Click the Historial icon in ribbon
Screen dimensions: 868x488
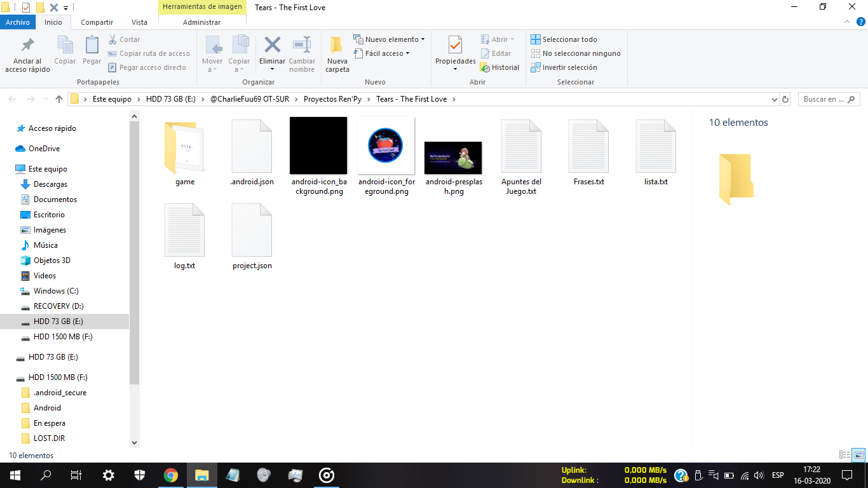[499, 67]
